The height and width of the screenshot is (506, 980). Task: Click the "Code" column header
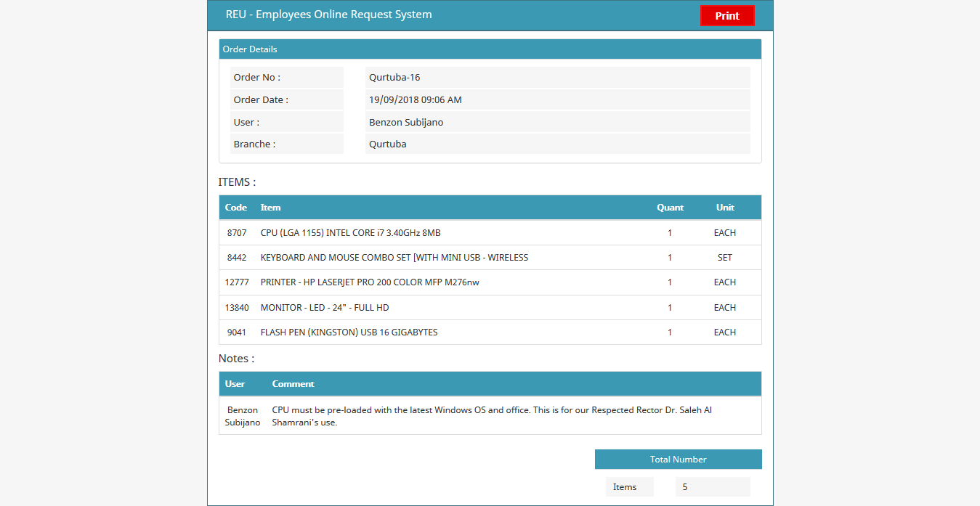(236, 208)
